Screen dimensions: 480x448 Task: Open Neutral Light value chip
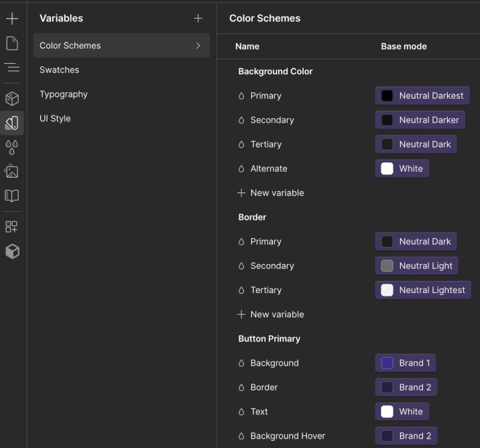coord(416,266)
